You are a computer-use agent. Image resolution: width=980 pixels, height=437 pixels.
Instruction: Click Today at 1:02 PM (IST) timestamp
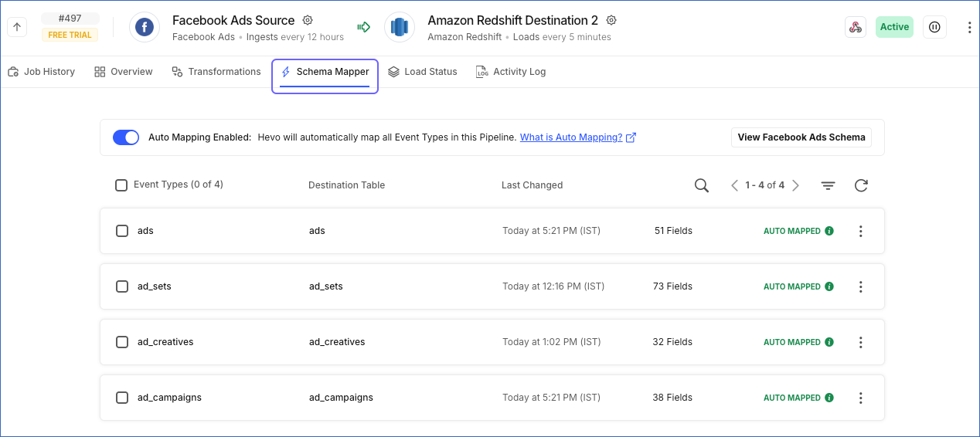click(551, 342)
